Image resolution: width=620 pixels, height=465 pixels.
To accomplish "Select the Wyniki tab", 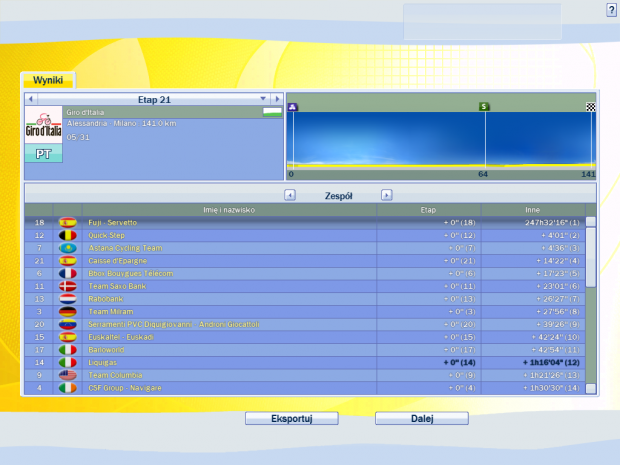I will [48, 80].
